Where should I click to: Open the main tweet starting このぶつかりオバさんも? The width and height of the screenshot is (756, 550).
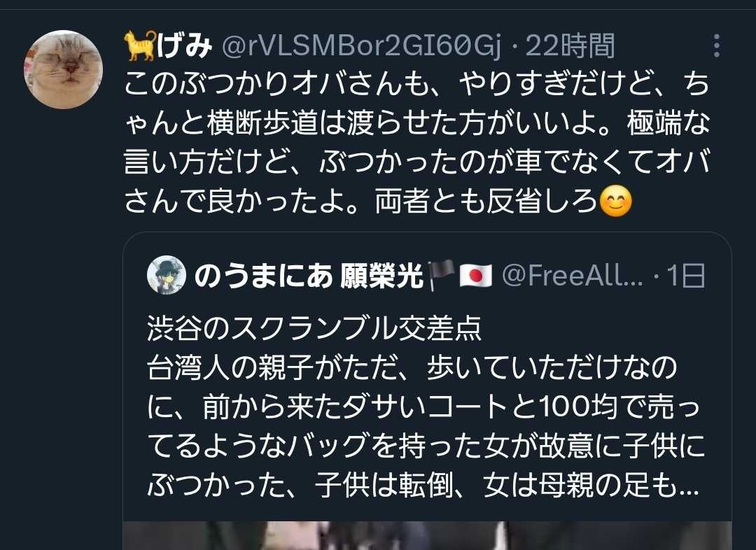417,143
